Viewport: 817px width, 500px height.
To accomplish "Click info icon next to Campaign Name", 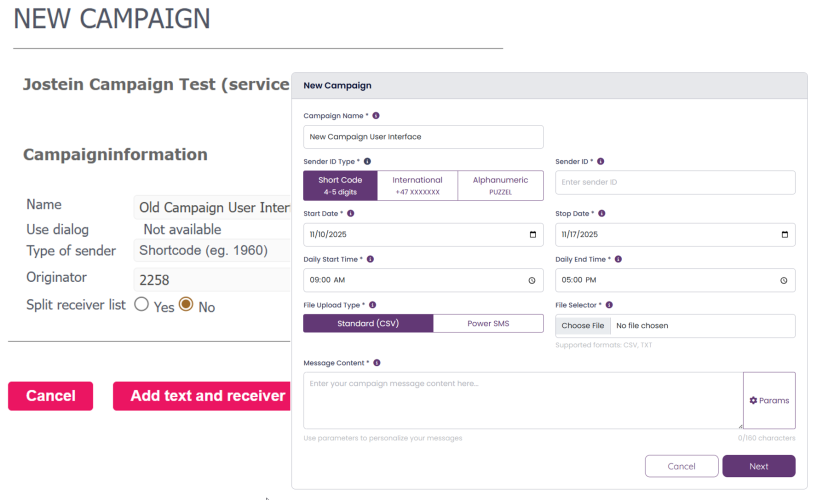I will click(376, 116).
